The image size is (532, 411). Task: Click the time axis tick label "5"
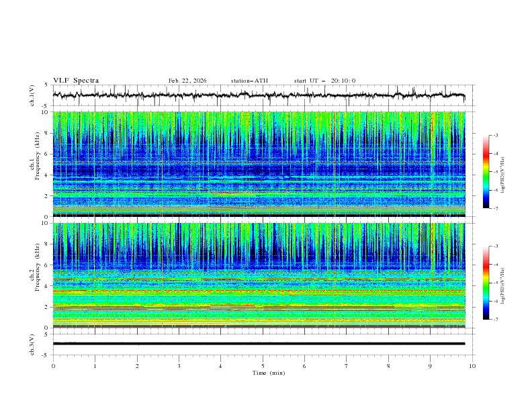(263, 366)
